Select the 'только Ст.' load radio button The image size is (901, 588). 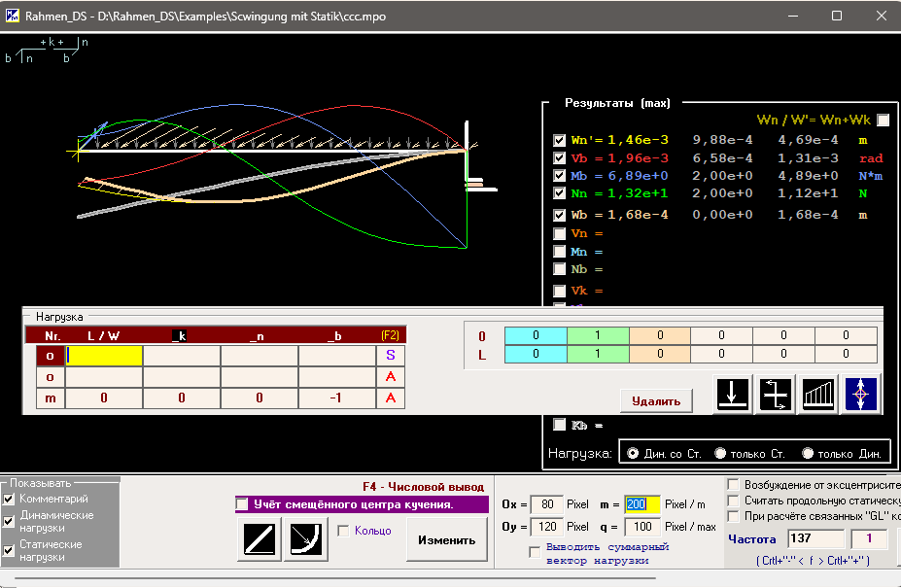720,453
